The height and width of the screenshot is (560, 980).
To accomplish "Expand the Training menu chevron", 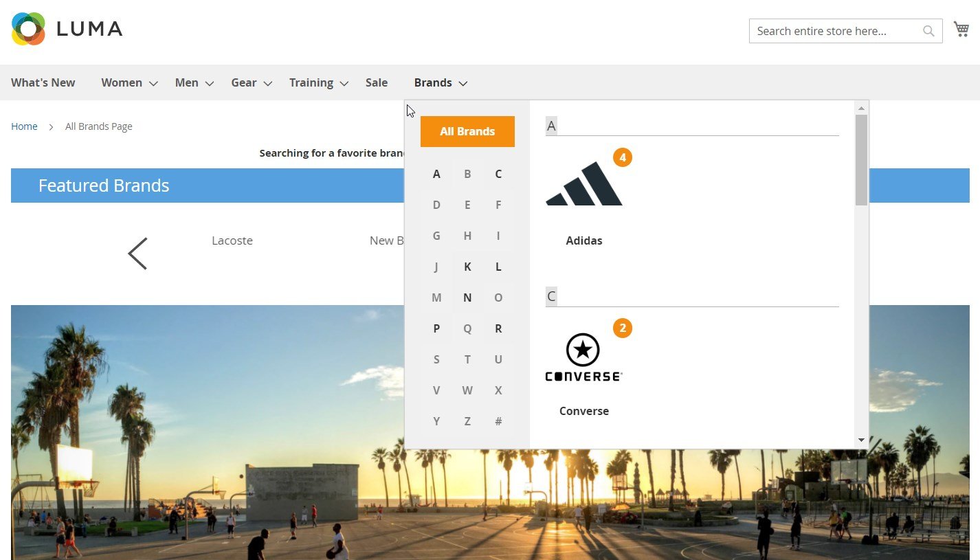I will click(x=344, y=84).
